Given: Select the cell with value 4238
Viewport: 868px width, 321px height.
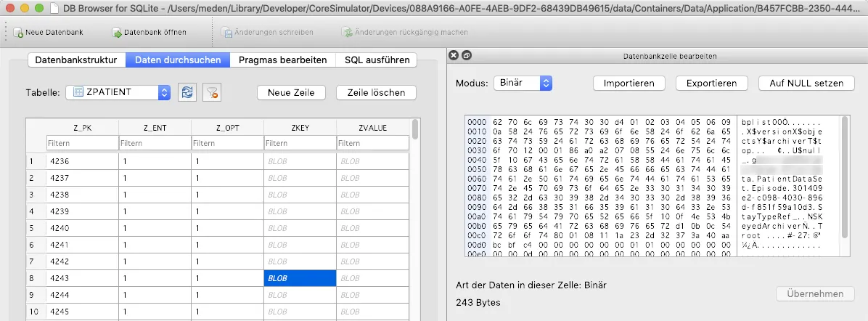Looking at the screenshot, I should pos(82,195).
